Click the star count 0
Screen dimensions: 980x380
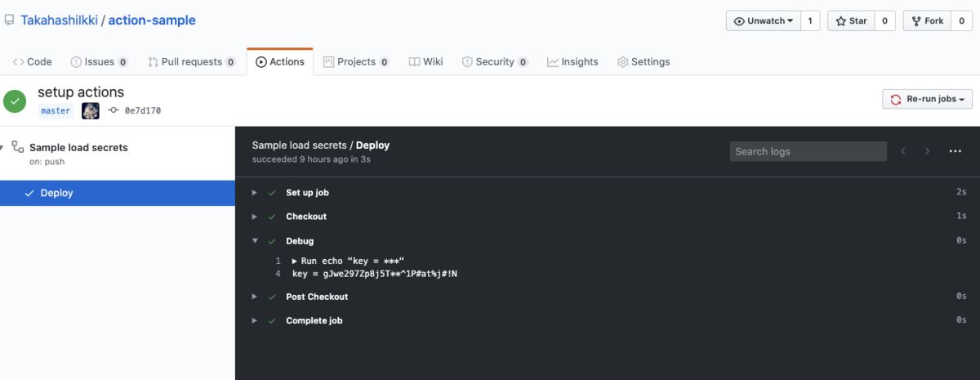pyautogui.click(x=885, y=20)
